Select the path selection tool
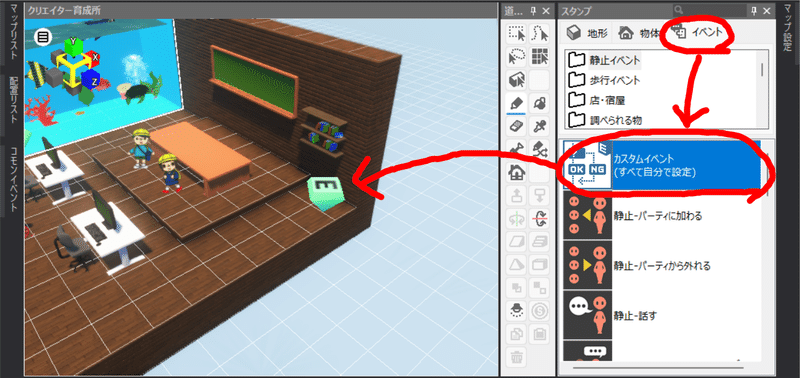 [539, 34]
